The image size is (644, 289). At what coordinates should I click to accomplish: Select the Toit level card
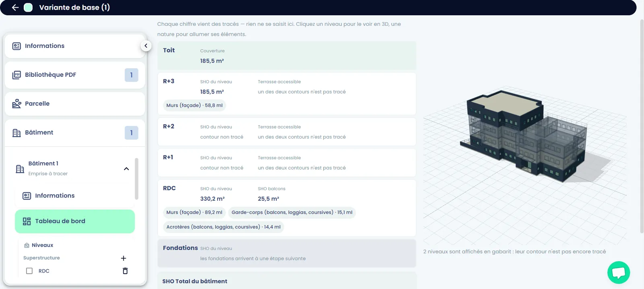pyautogui.click(x=287, y=56)
